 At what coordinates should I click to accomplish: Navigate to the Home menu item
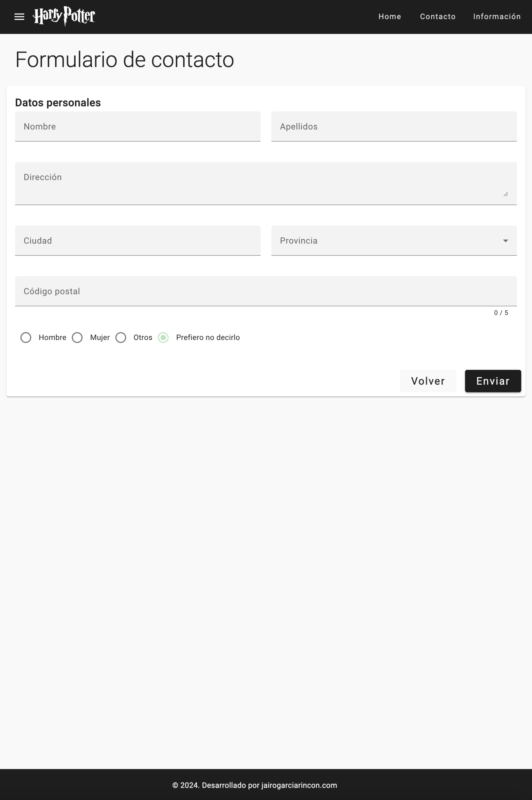[x=390, y=16]
